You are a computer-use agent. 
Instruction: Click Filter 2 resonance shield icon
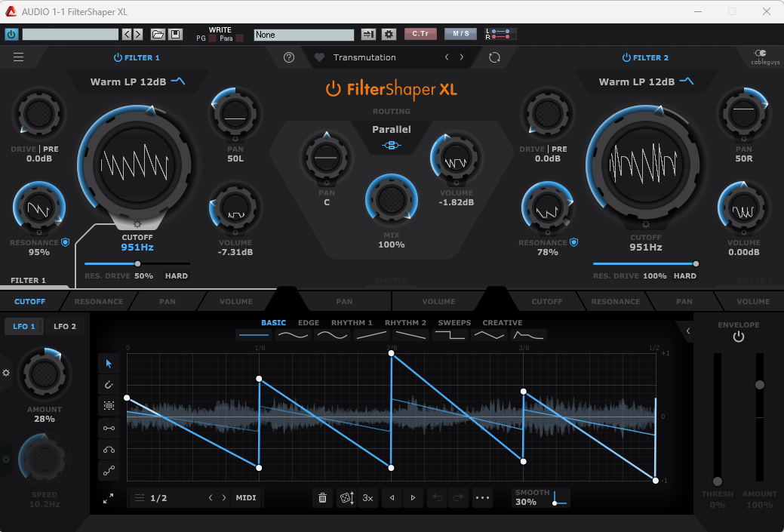pyautogui.click(x=574, y=242)
